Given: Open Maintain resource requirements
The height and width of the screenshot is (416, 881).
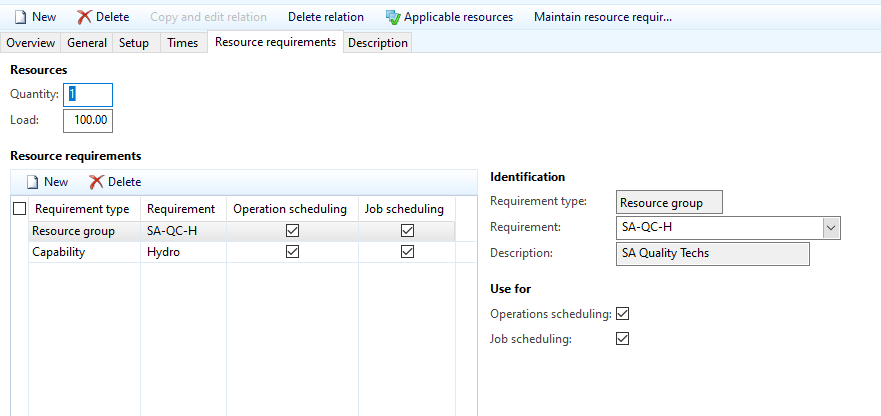Looking at the screenshot, I should click(x=603, y=17).
